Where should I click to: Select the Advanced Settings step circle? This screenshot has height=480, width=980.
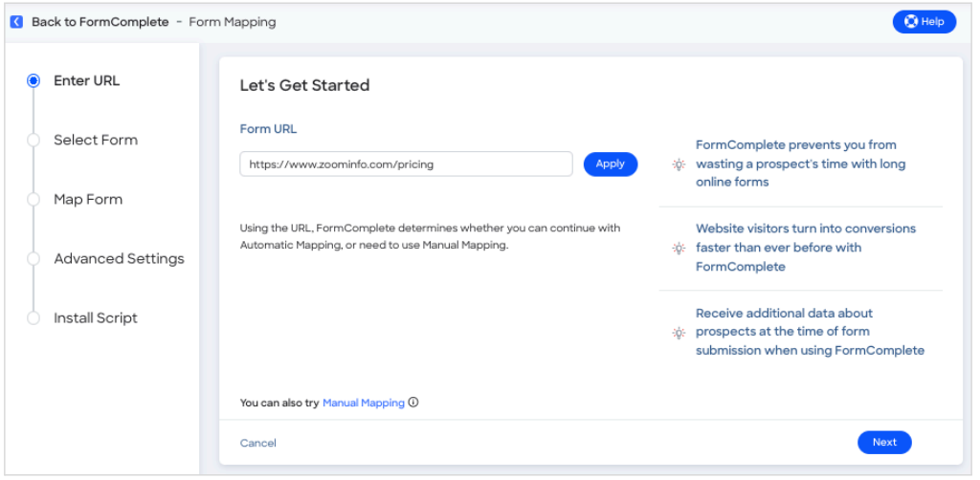coord(33,258)
